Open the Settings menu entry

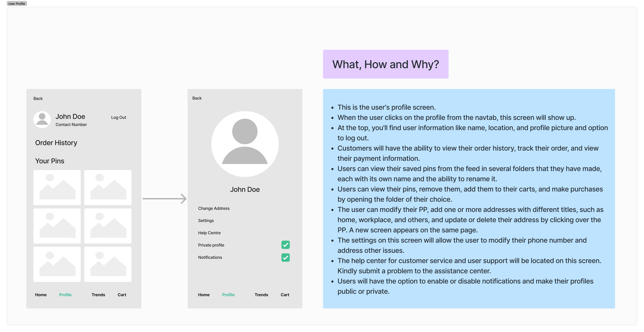coord(206,221)
